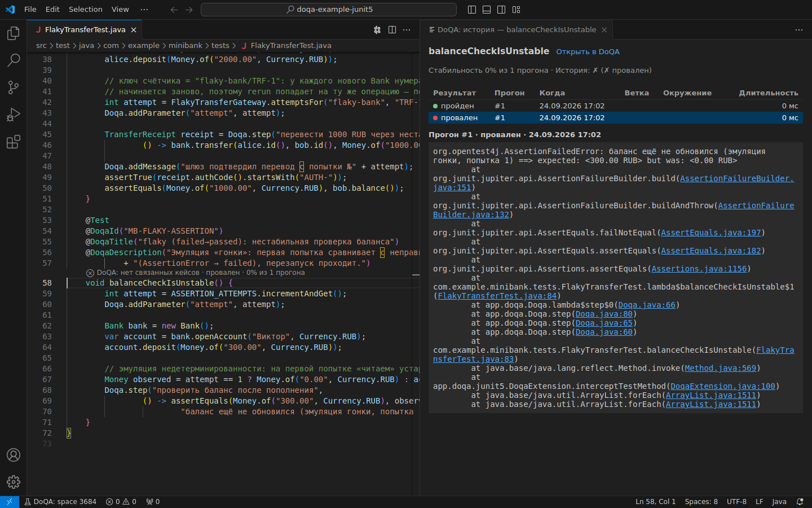The image size is (812, 508).
Task: Select the пройден run row
Action: (x=616, y=106)
